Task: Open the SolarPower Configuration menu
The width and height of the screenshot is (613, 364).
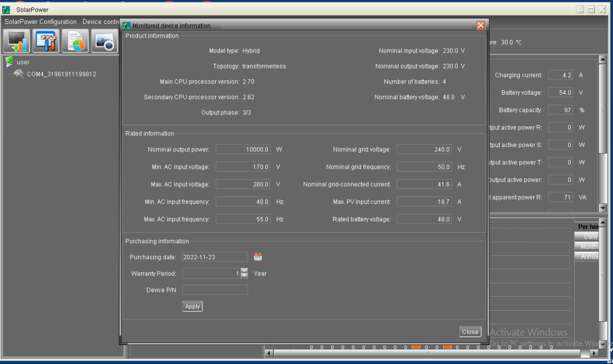Action: (x=40, y=22)
